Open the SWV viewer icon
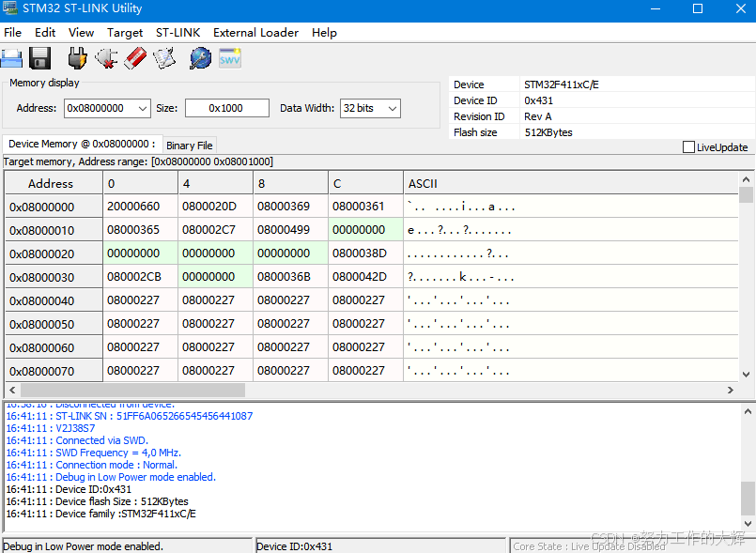The image size is (756, 553). coord(229,58)
